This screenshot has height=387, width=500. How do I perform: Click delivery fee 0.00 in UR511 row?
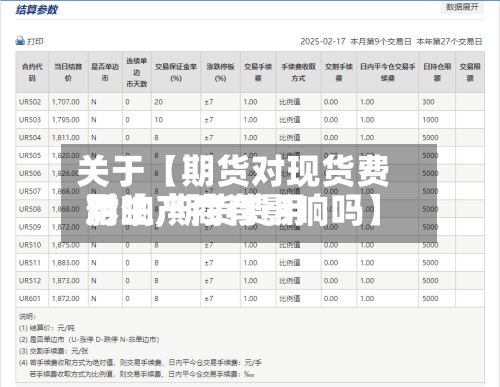331,263
